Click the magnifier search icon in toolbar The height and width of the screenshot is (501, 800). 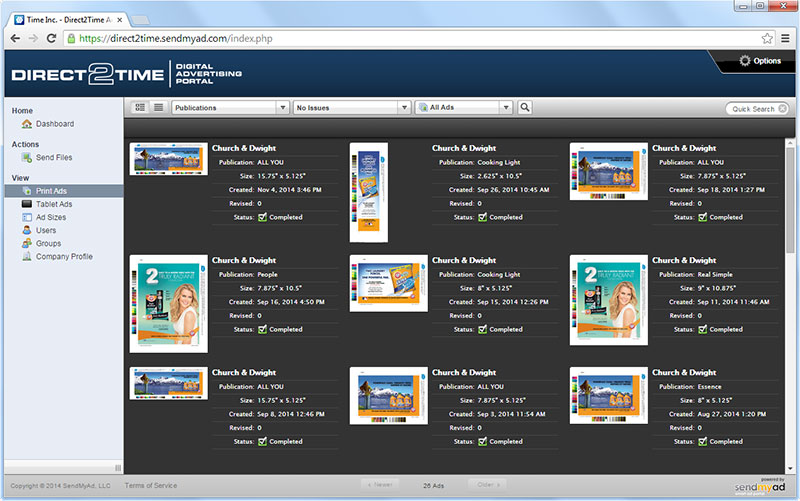point(525,107)
